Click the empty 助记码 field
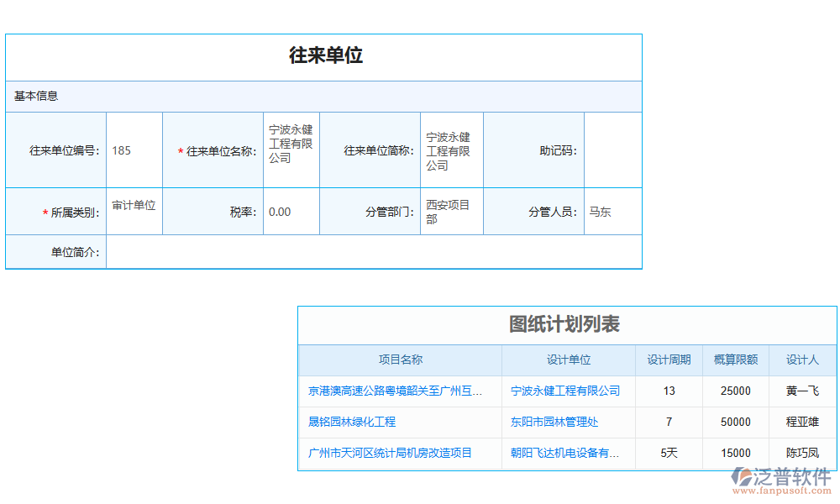This screenshot has width=840, height=504. pos(613,150)
